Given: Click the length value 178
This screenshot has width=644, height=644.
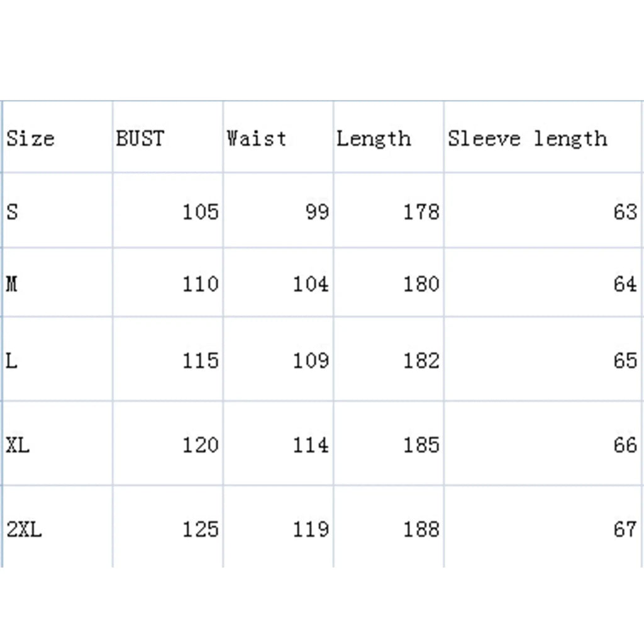Looking at the screenshot, I should point(421,212).
